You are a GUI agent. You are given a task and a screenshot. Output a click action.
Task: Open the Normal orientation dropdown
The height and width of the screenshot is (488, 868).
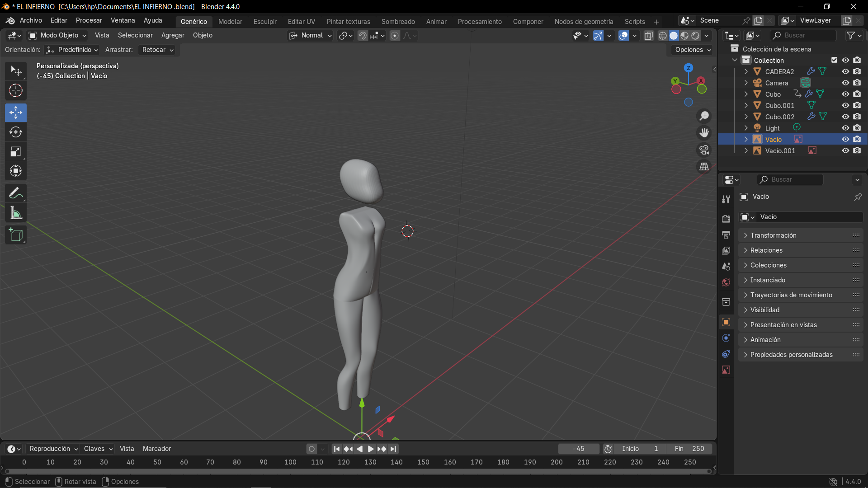(x=311, y=35)
